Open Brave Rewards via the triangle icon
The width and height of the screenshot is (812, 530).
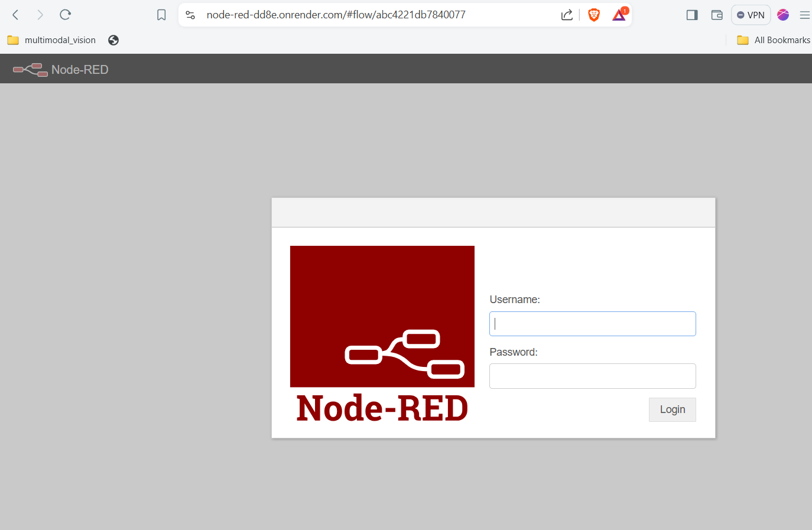pos(618,15)
